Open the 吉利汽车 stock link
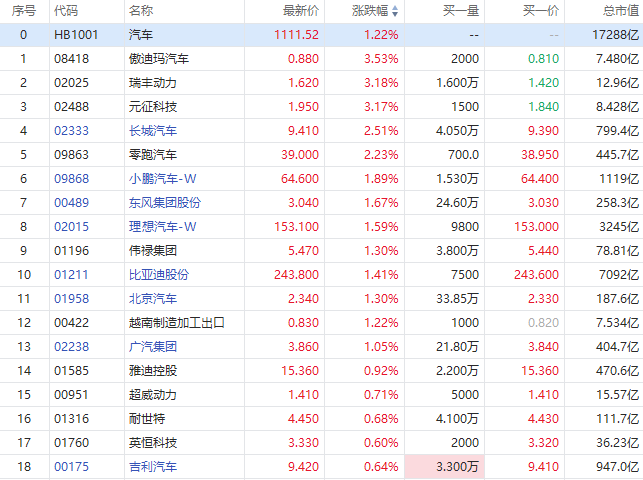 pyautogui.click(x=153, y=466)
